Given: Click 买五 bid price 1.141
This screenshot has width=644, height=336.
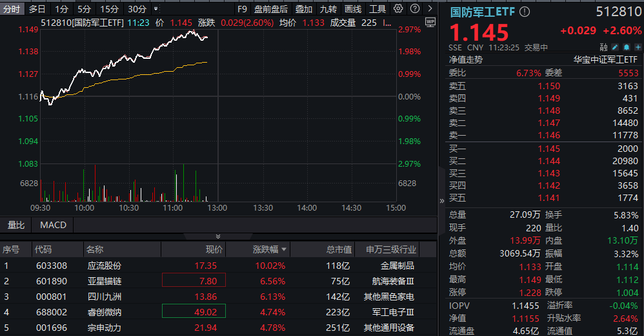Looking at the screenshot, I should [549, 198].
